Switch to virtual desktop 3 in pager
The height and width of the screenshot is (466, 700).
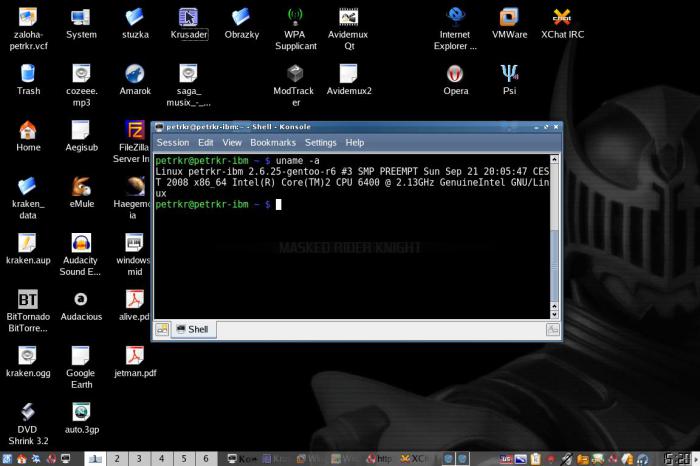pos(139,458)
